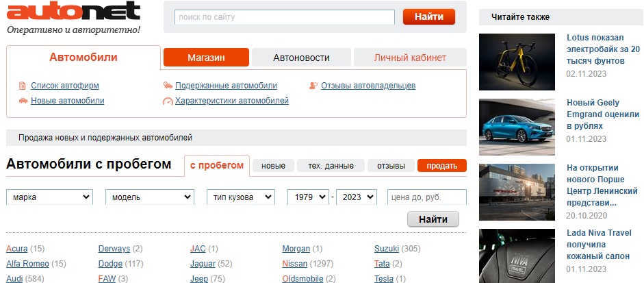The height and width of the screenshot is (283, 644).
Task: Focus the site search input field
Action: [284, 17]
